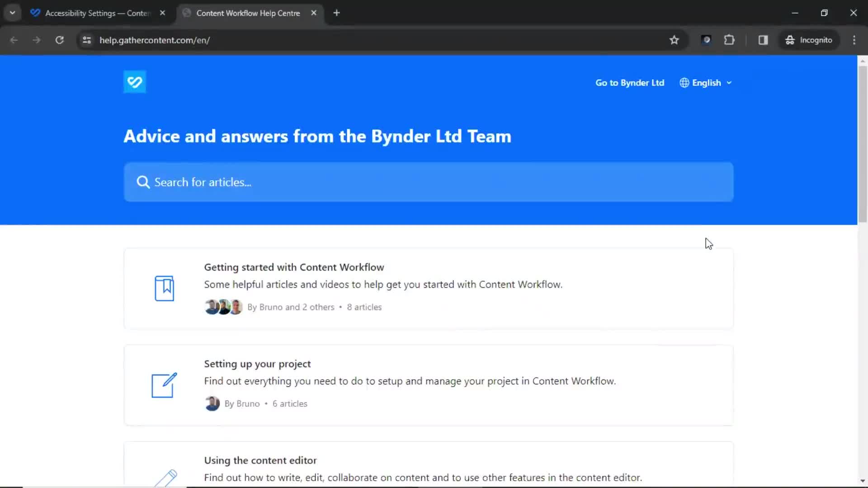Click the Accessibility Settings tab
Viewport: 868px width, 488px height.
coord(97,13)
